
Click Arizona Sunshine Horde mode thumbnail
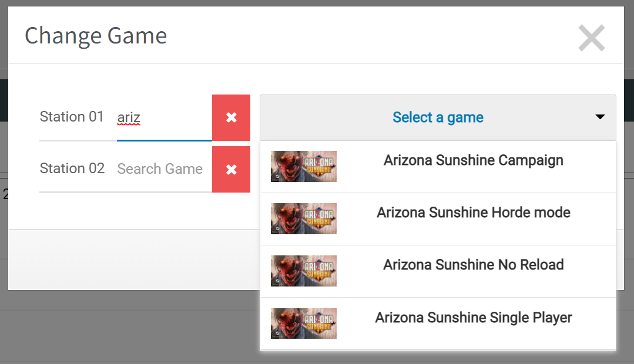click(x=303, y=218)
